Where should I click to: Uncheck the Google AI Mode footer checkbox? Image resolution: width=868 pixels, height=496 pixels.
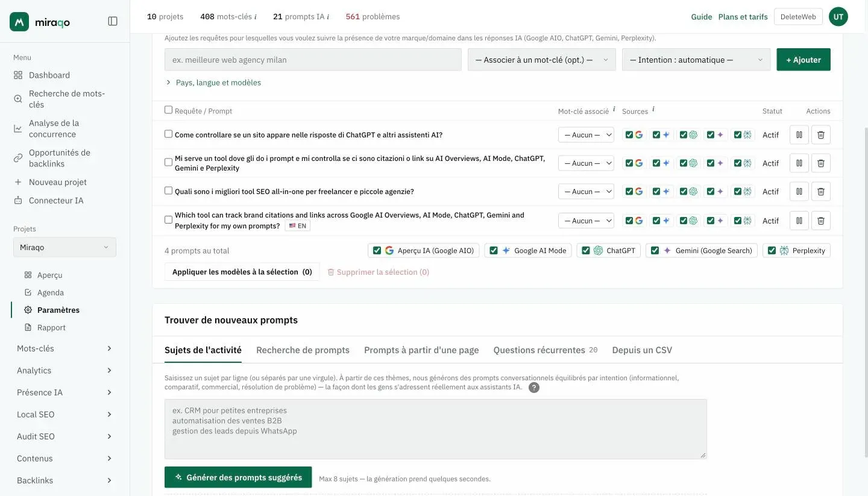pos(494,251)
